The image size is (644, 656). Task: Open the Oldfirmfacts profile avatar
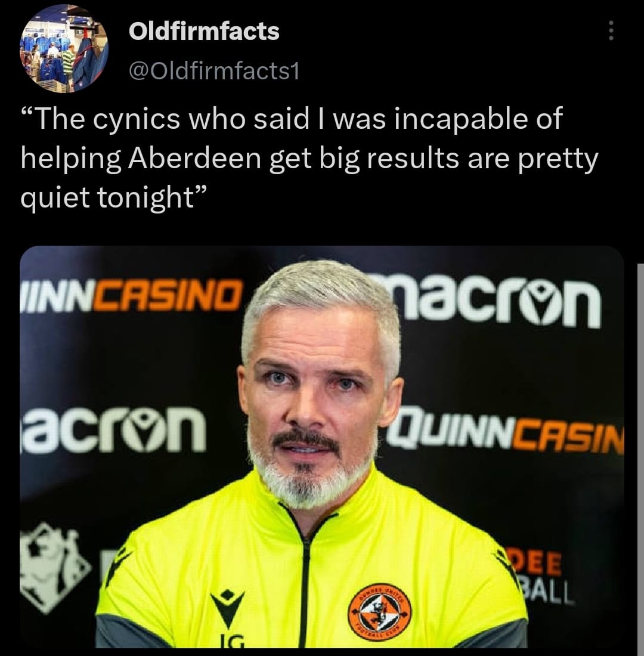pyautogui.click(x=64, y=48)
